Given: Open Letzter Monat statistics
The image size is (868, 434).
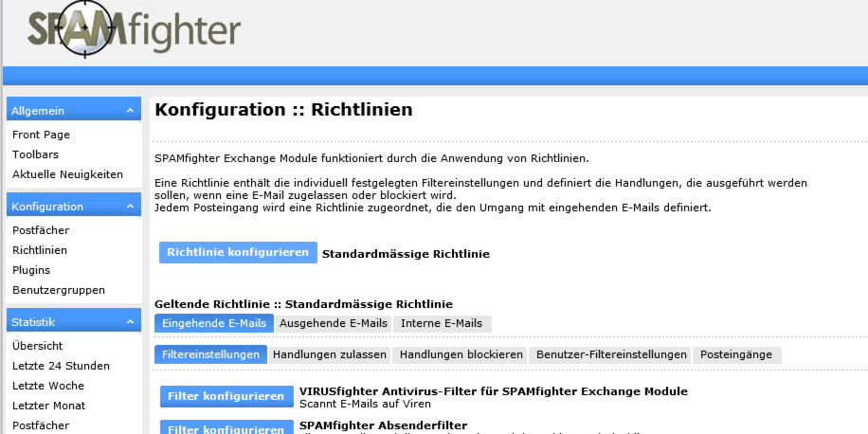Looking at the screenshot, I should click(48, 406).
